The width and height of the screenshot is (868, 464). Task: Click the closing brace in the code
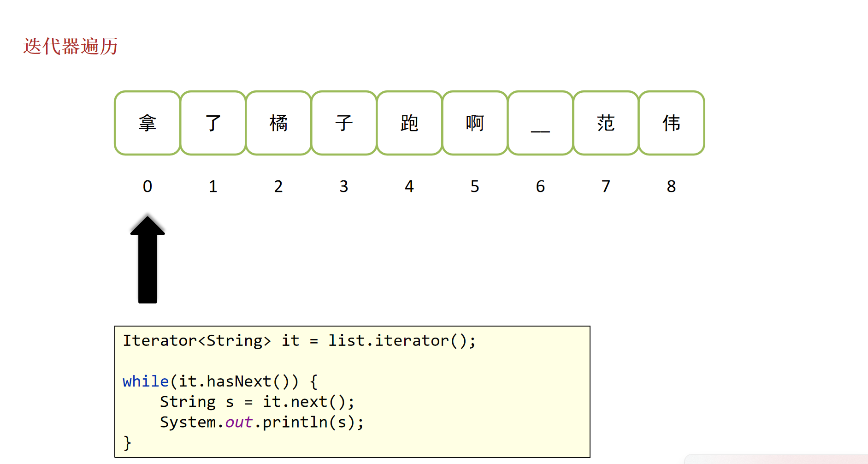(x=127, y=443)
